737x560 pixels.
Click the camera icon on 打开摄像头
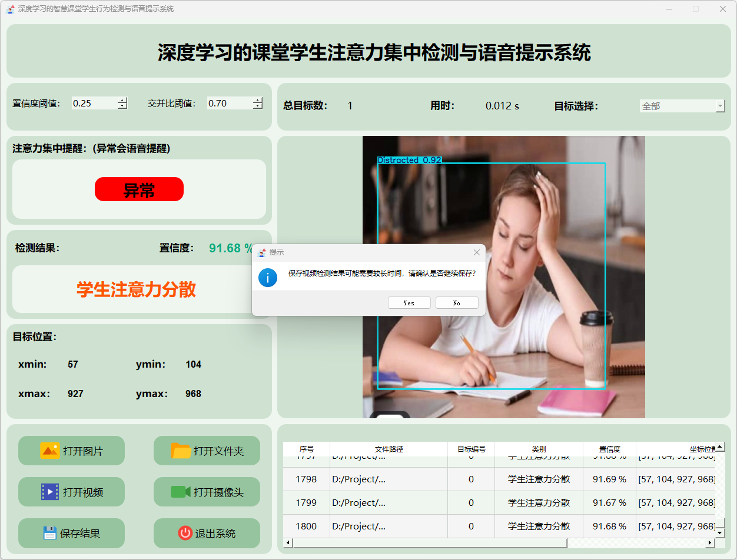(181, 492)
